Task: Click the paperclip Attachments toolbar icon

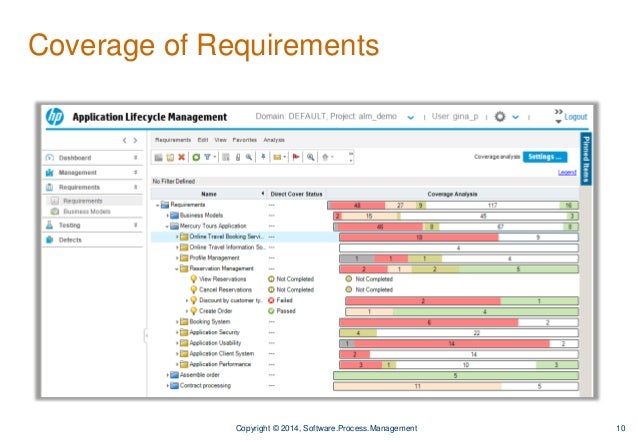Action: click(x=238, y=157)
